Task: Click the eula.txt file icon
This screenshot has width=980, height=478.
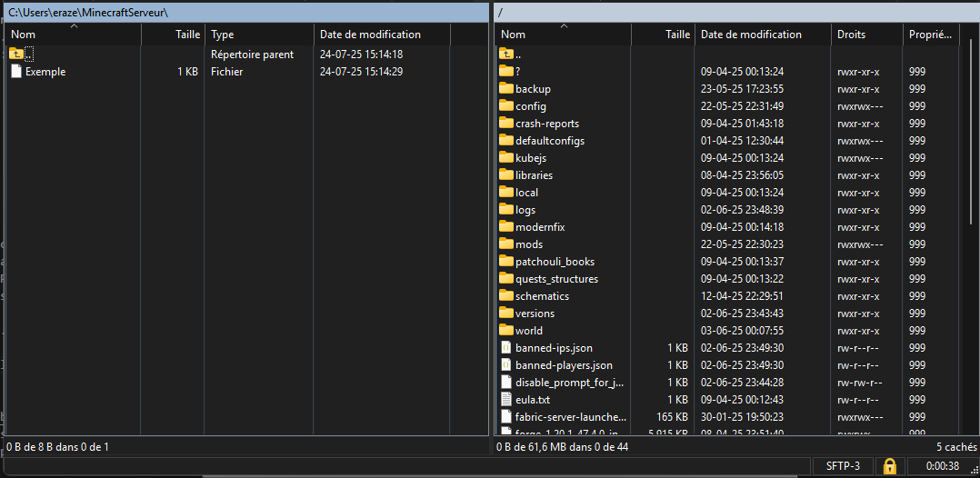Action: click(506, 399)
